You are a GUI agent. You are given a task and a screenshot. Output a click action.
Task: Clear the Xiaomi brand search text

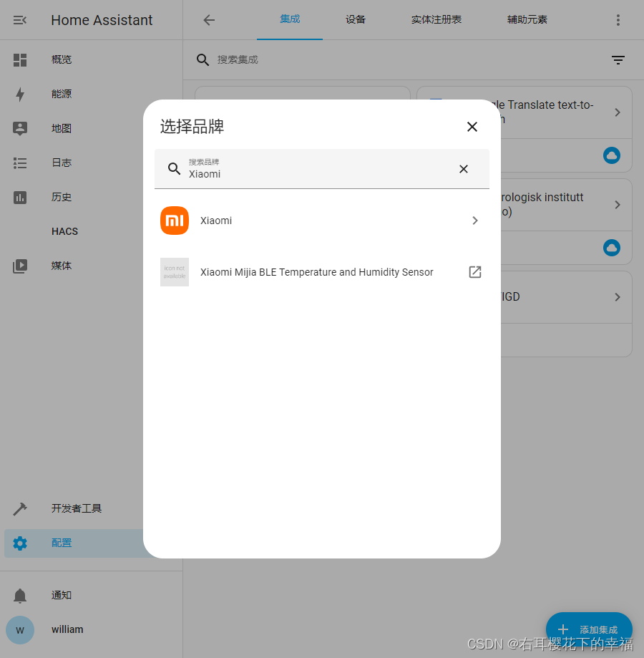(463, 169)
